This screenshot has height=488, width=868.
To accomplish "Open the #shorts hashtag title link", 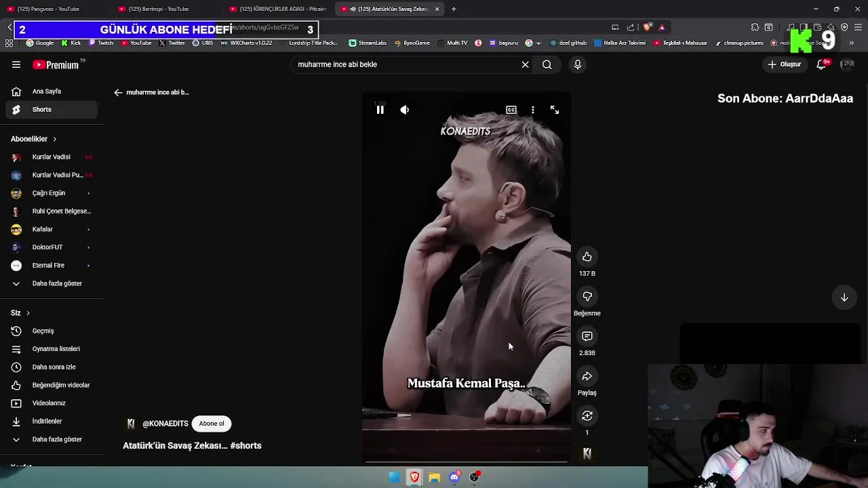I will point(245,445).
